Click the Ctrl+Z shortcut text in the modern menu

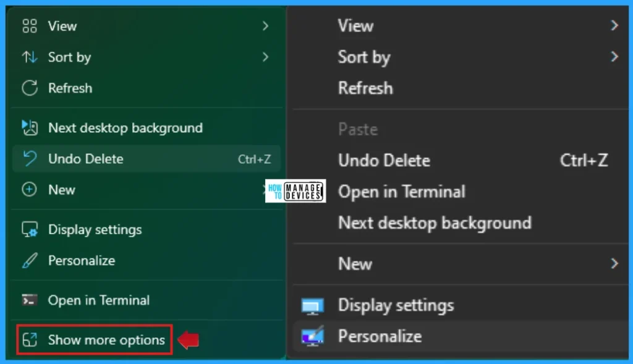point(254,159)
